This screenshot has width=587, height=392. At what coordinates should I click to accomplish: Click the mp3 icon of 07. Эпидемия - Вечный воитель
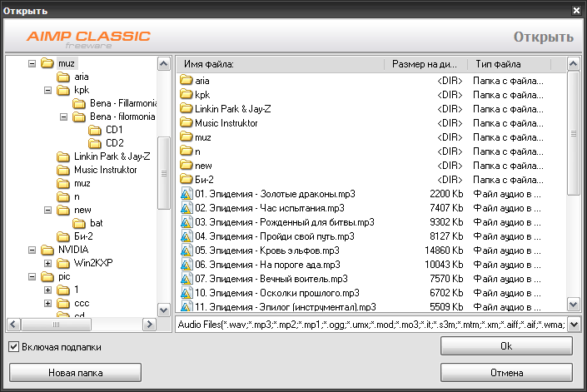[x=187, y=279]
